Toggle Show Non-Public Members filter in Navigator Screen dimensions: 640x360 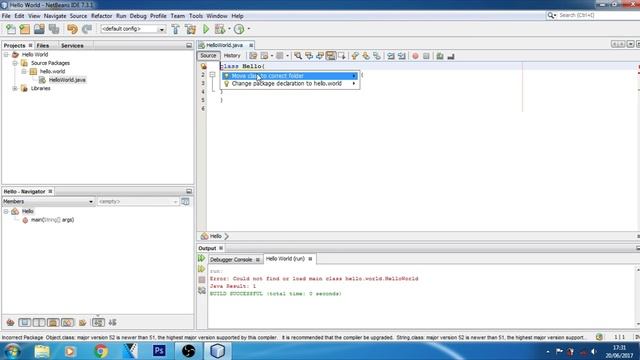pos(53,322)
